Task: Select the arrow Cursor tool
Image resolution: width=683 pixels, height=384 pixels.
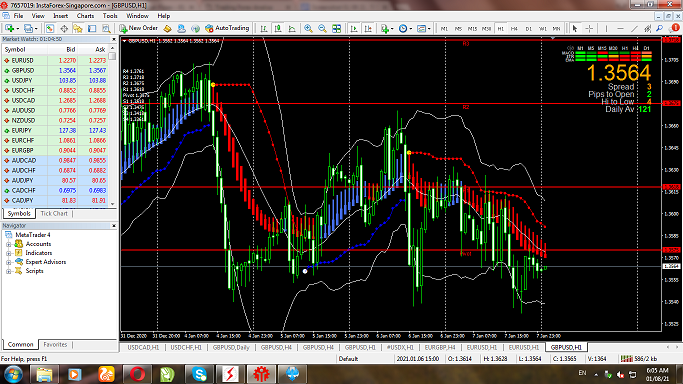Action: click(x=575, y=28)
